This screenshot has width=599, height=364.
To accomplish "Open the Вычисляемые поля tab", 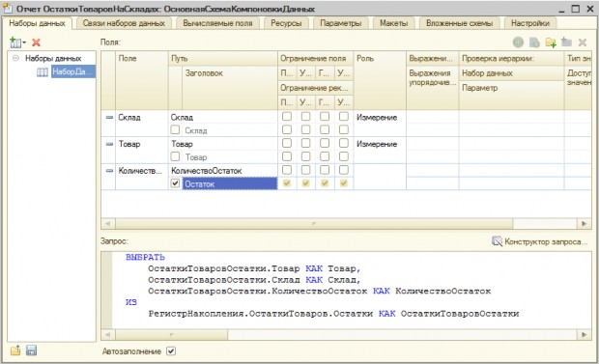I will coord(217,23).
